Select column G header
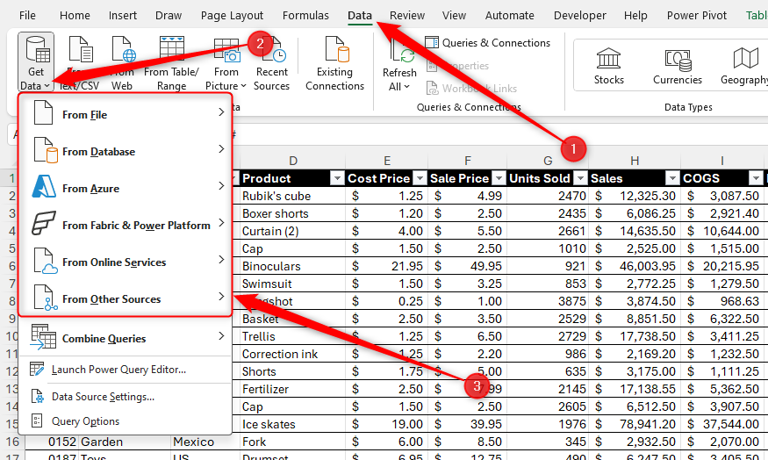Viewport: 768px width, 460px height. pyautogui.click(x=548, y=161)
